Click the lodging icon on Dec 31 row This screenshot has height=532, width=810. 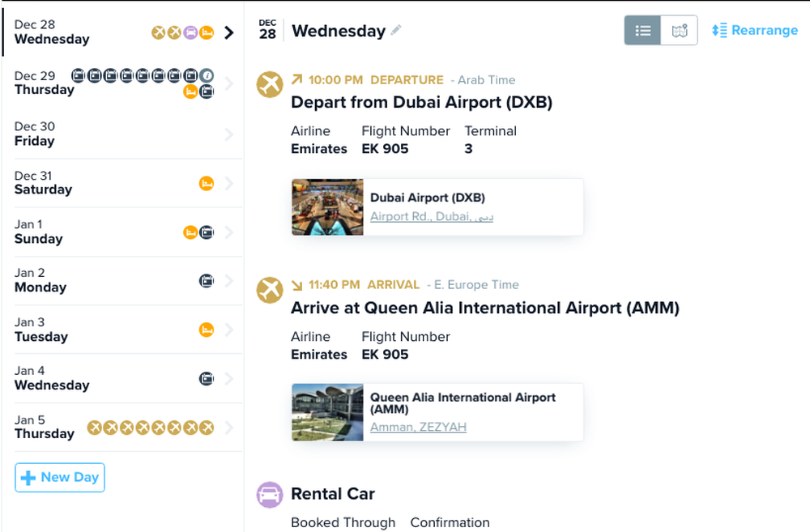(207, 183)
